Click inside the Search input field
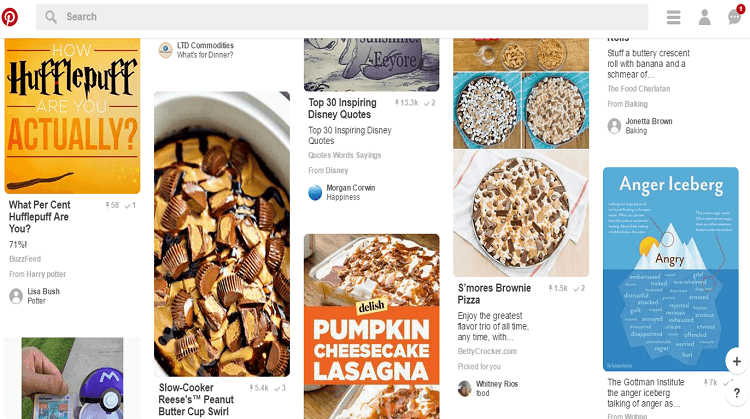Image resolution: width=750 pixels, height=419 pixels. (x=342, y=17)
